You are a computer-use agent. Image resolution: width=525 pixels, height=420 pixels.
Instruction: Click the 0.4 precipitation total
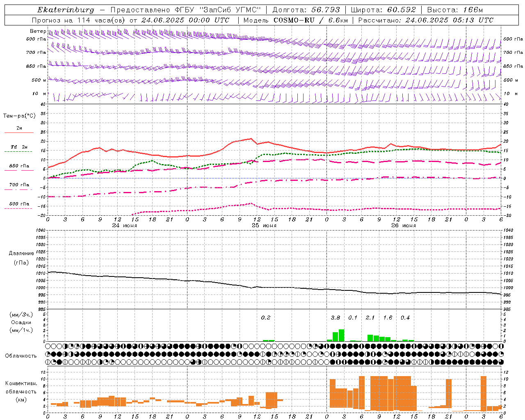405,317
